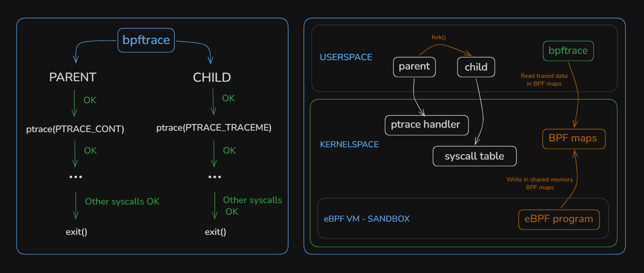The height and width of the screenshot is (273, 644).
Task: Click the blue bpftrace box at the top left
Action: [146, 40]
